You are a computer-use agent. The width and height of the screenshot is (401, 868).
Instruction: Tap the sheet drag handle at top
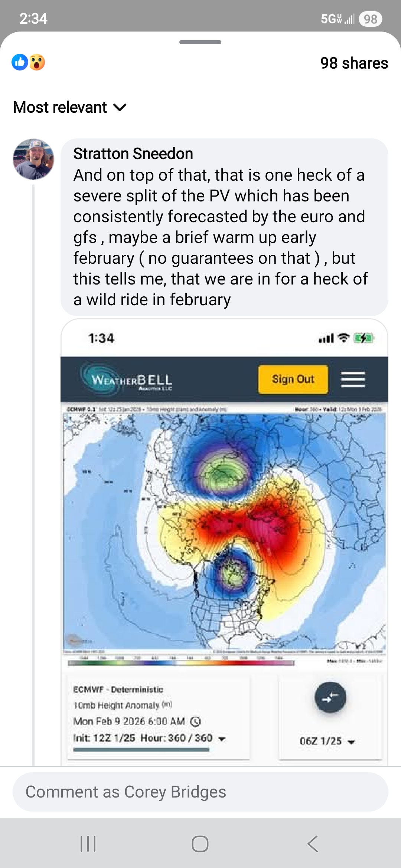pyautogui.click(x=200, y=42)
